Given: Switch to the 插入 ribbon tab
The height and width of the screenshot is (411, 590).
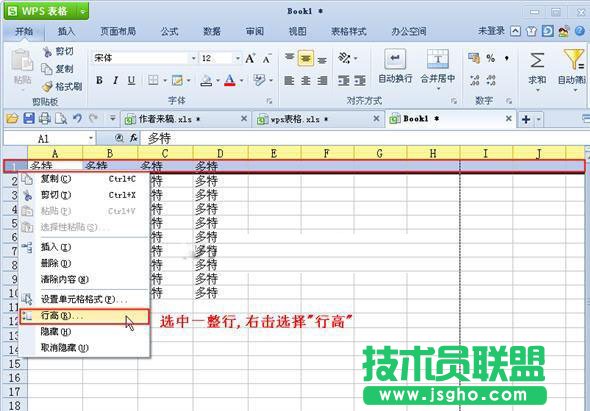Looking at the screenshot, I should pos(66,31).
